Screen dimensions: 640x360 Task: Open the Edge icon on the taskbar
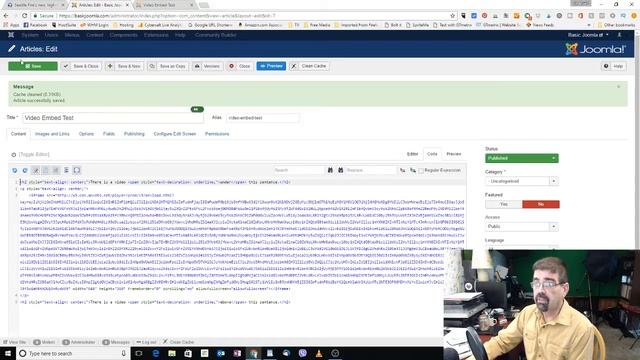coord(156,353)
